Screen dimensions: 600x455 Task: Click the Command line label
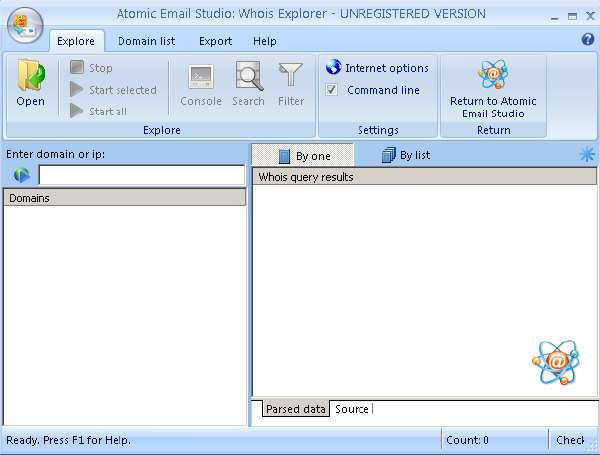click(383, 90)
